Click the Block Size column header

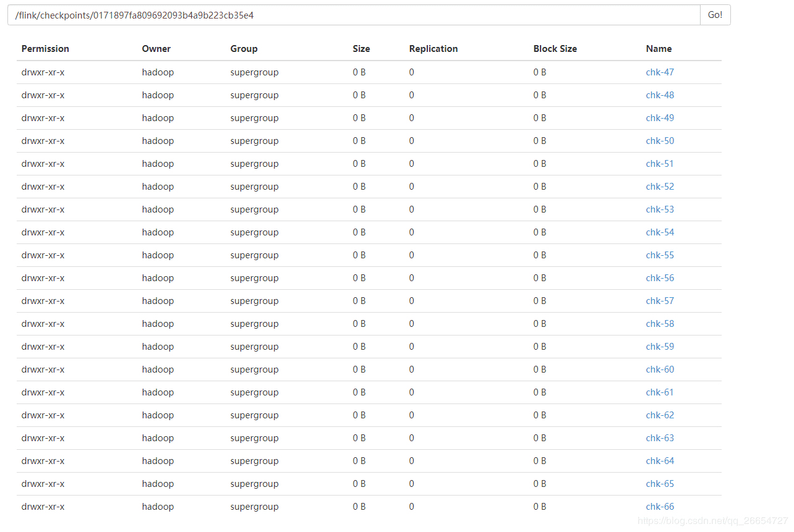(x=555, y=49)
